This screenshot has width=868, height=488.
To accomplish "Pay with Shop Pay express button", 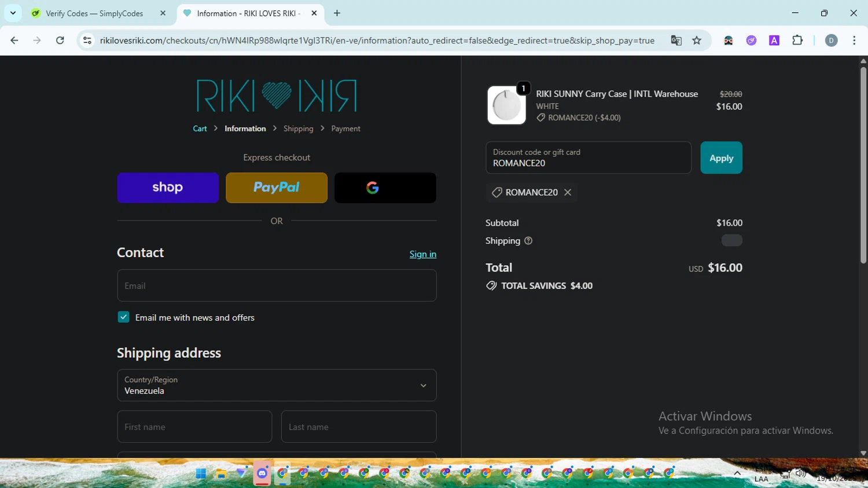I will (x=168, y=188).
